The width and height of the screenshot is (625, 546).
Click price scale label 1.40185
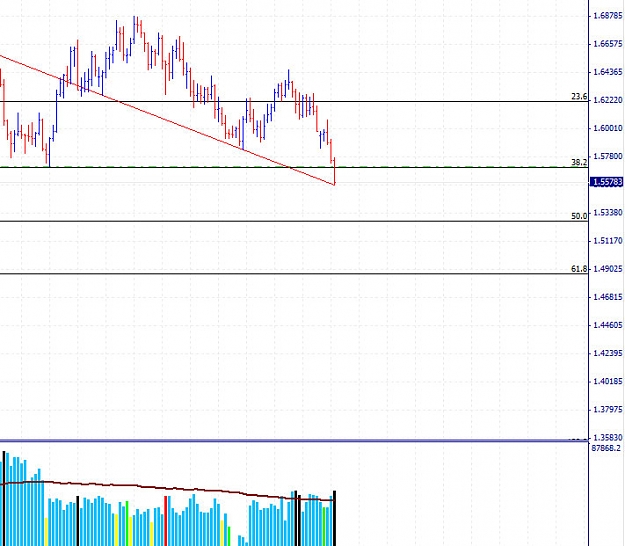[x=608, y=381]
